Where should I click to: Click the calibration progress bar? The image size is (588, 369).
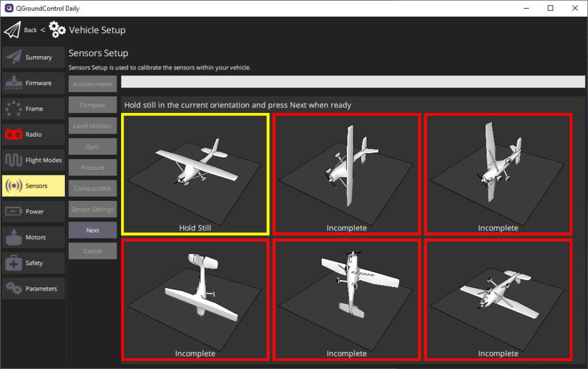(353, 82)
